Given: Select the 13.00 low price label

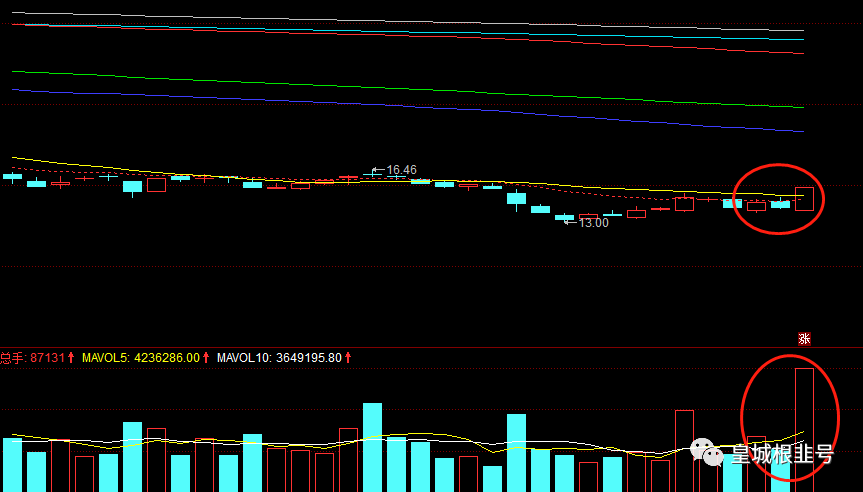Looking at the screenshot, I should pyautogui.click(x=593, y=223).
